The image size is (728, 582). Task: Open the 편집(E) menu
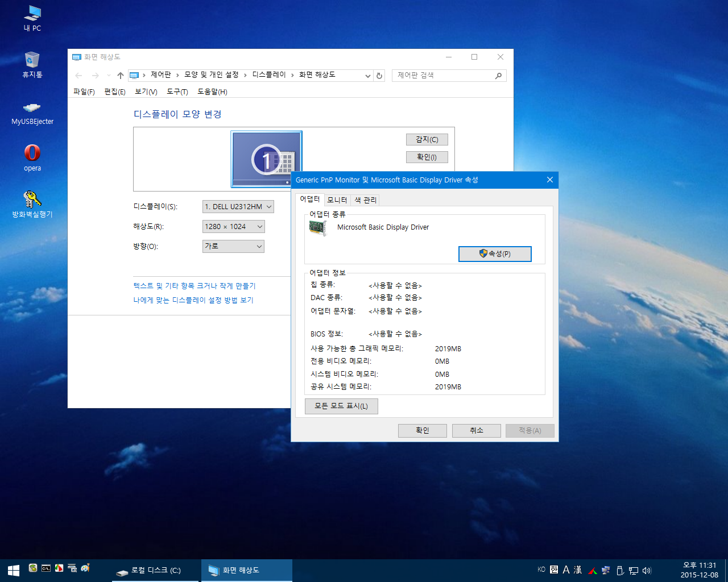click(115, 92)
